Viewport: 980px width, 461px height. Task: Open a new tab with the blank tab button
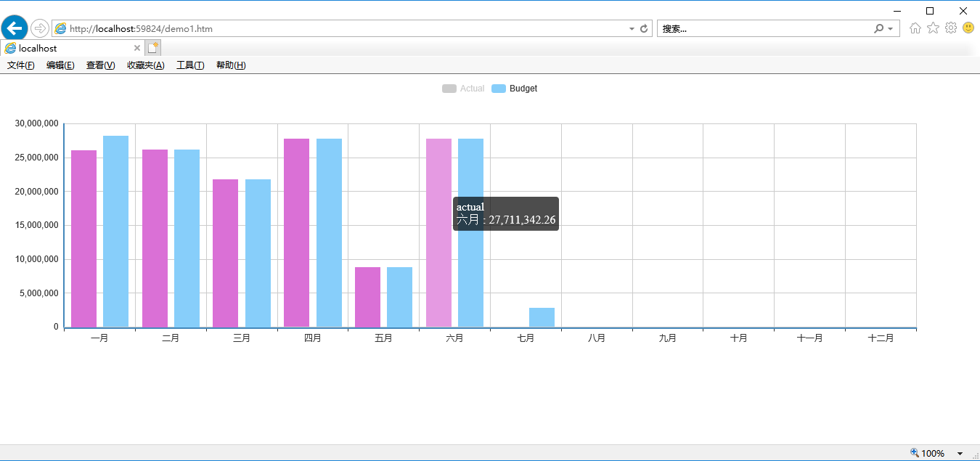pos(152,48)
